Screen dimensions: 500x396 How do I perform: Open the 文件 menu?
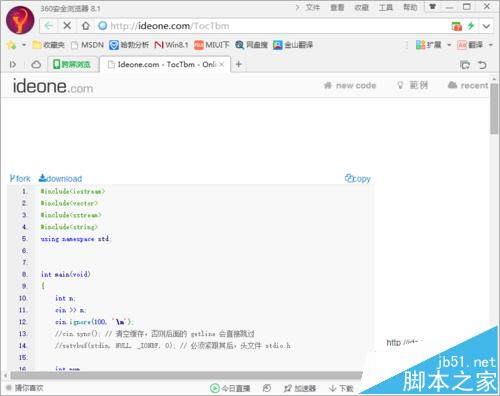pyautogui.click(x=312, y=7)
